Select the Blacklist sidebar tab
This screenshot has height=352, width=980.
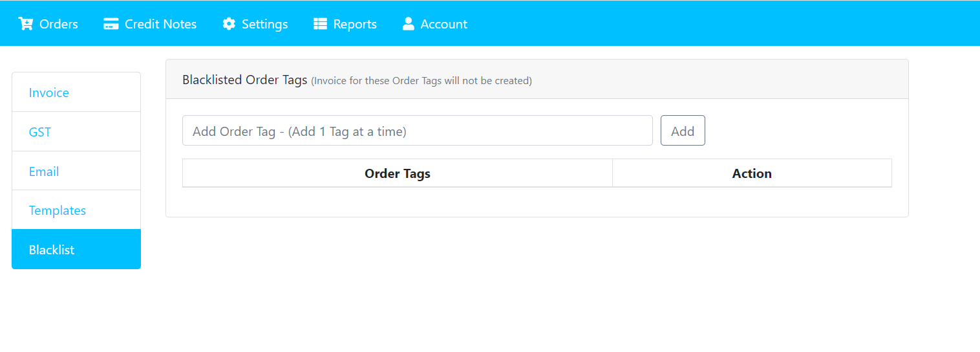click(76, 249)
